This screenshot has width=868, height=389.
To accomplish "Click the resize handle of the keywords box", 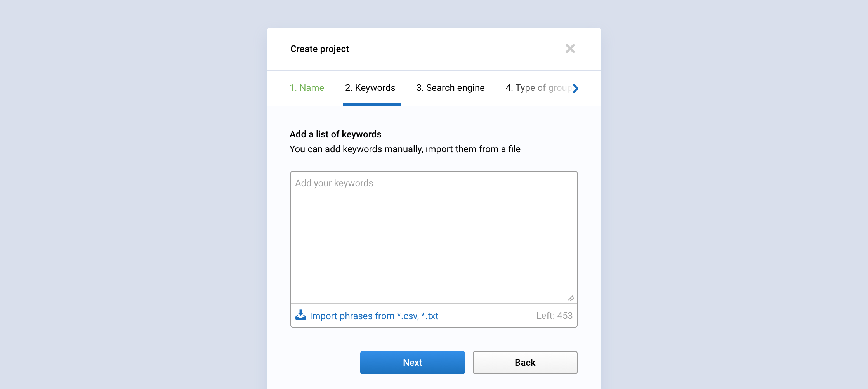I will tap(571, 298).
